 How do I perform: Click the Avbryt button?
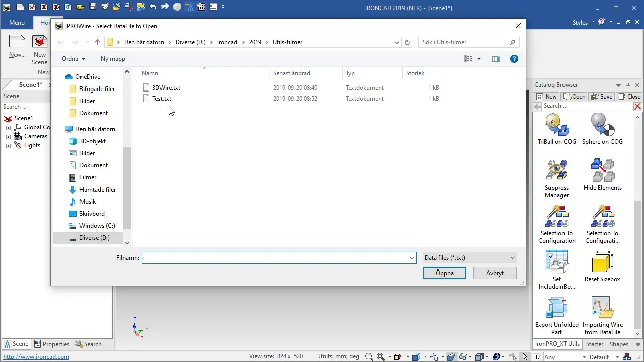point(495,273)
